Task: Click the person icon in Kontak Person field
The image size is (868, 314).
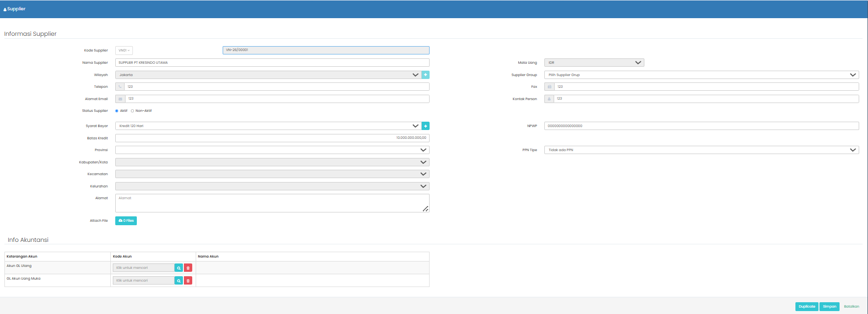Action: [549, 99]
